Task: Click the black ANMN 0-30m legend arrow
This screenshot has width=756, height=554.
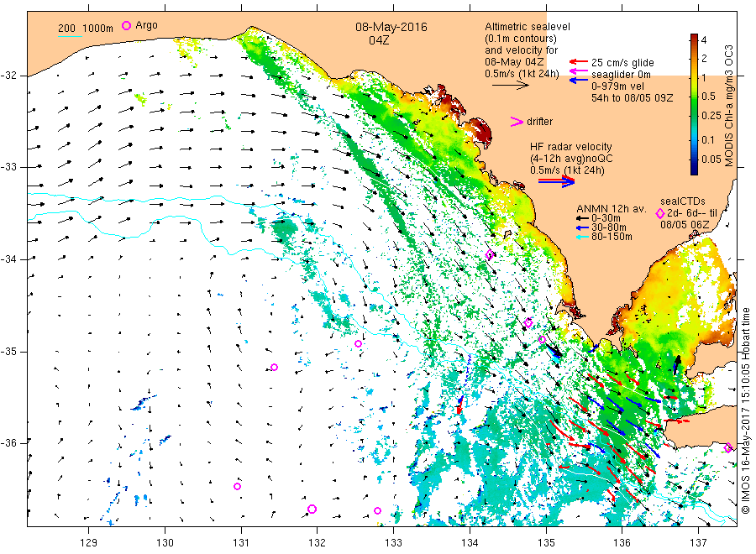Action: pyautogui.click(x=584, y=218)
